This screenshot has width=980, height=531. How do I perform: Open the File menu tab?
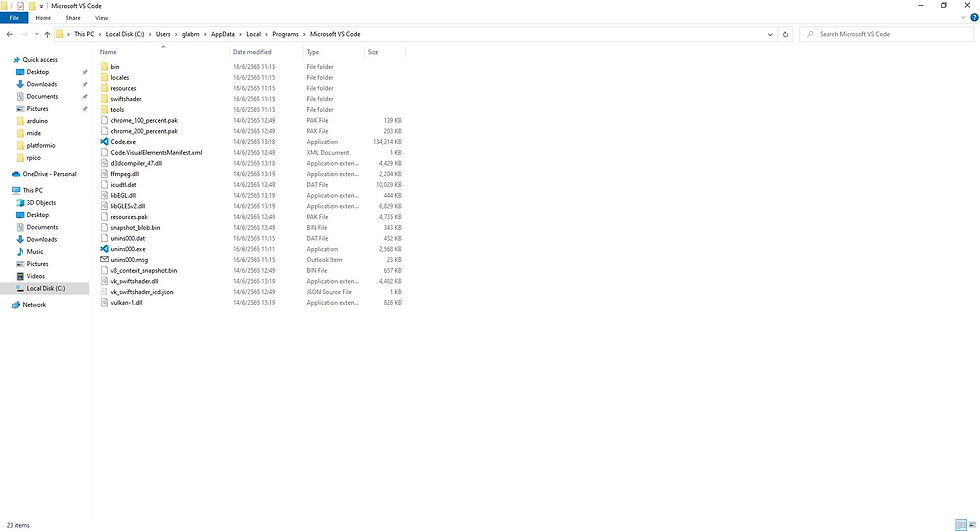click(x=14, y=18)
